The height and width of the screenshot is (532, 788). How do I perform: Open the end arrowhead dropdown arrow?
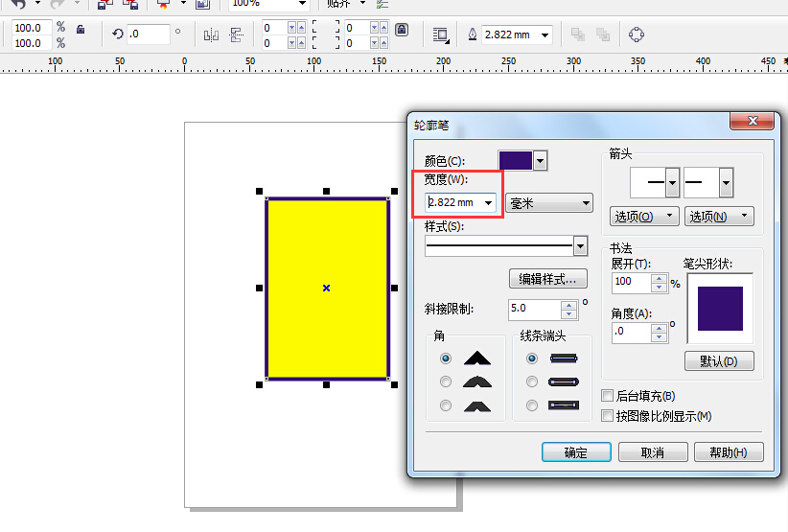[727, 183]
